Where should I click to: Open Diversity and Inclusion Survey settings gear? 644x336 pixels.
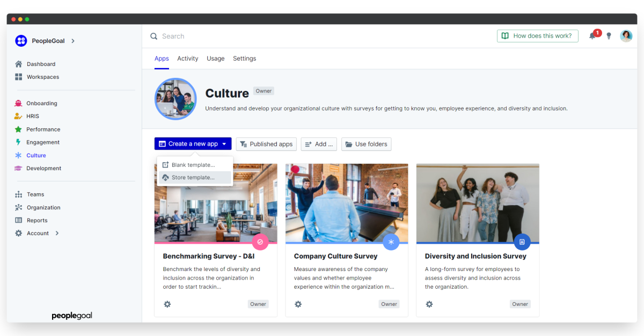(429, 304)
